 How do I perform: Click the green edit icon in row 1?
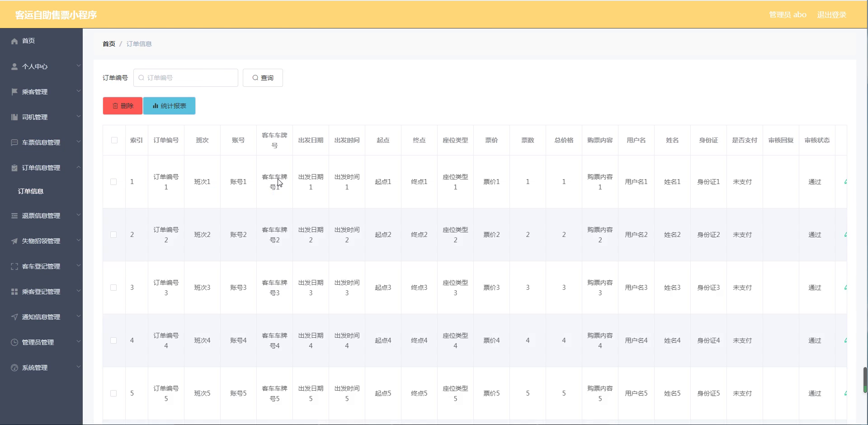[845, 182]
